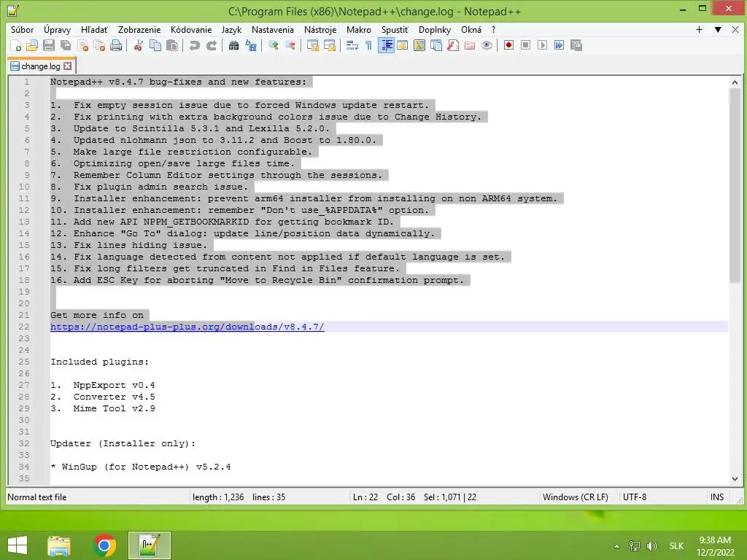Open Google Chrome from the taskbar
747x560 pixels.
105,545
